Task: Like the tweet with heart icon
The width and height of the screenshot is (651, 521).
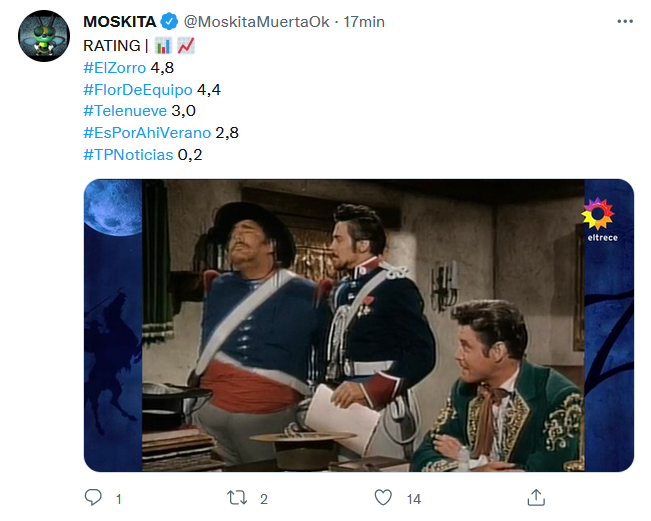Action: [383, 497]
